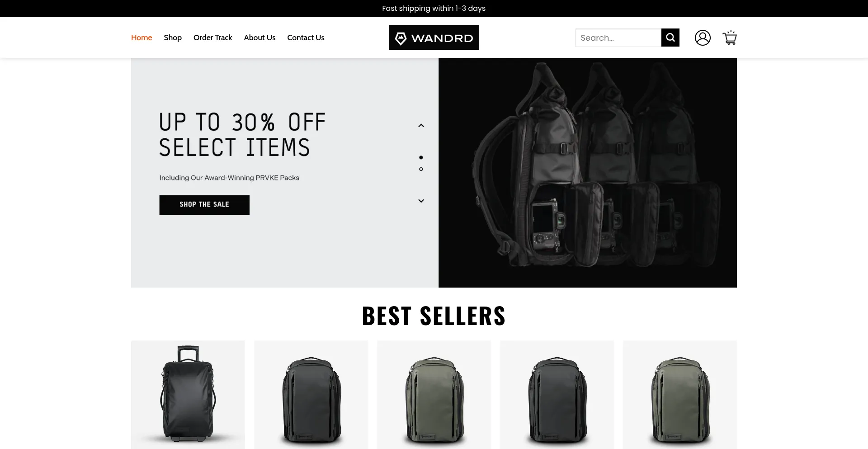
Task: Select the first filled slide dot
Action: [x=421, y=157]
